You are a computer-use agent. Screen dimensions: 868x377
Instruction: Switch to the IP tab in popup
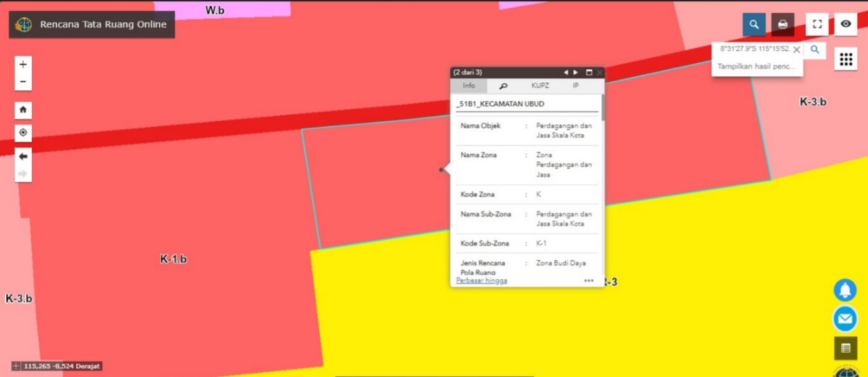point(576,86)
